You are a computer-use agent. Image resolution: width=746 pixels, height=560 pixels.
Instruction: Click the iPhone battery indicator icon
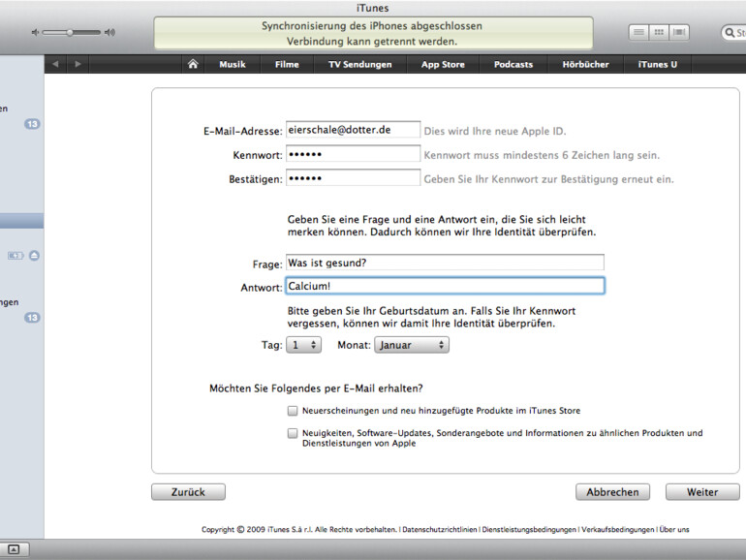[16, 256]
